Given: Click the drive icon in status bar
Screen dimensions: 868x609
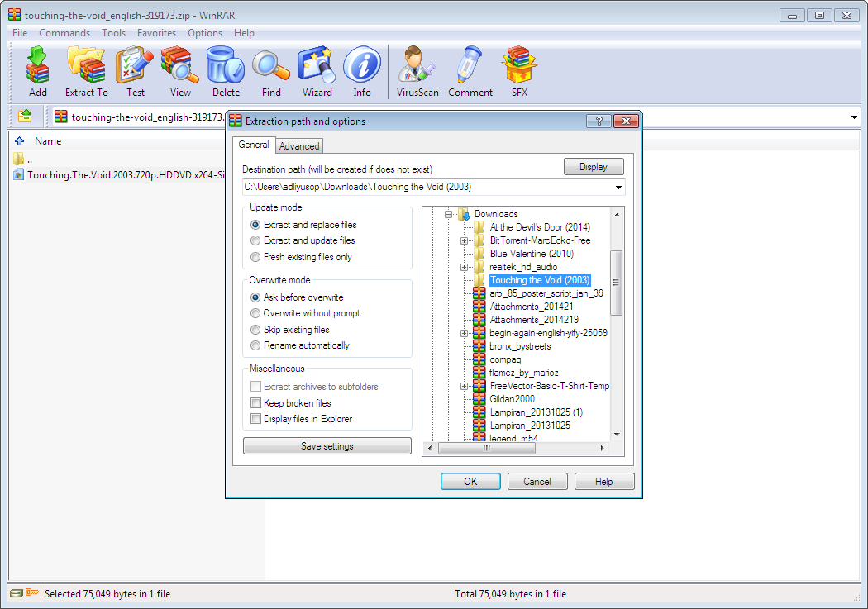Looking at the screenshot, I should coord(16,593).
